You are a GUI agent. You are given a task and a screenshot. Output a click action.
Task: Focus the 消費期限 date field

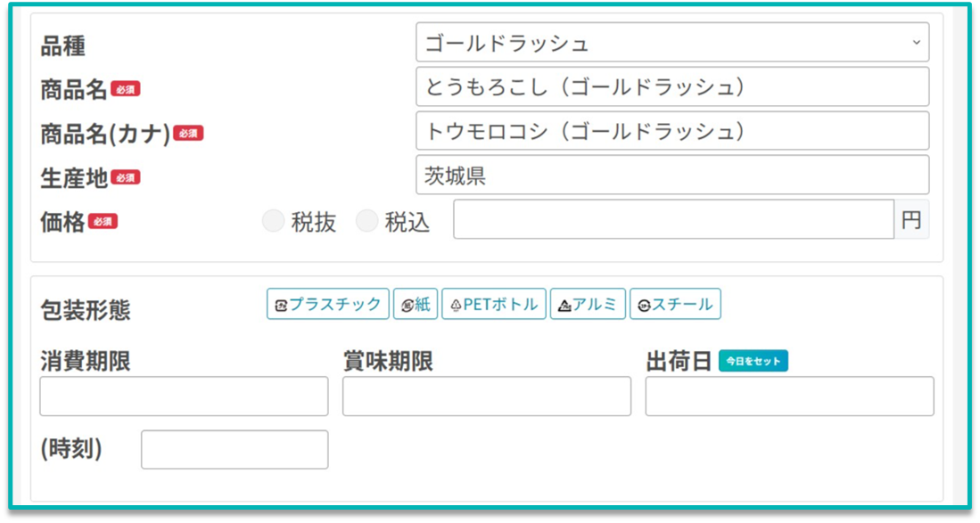pyautogui.click(x=184, y=396)
